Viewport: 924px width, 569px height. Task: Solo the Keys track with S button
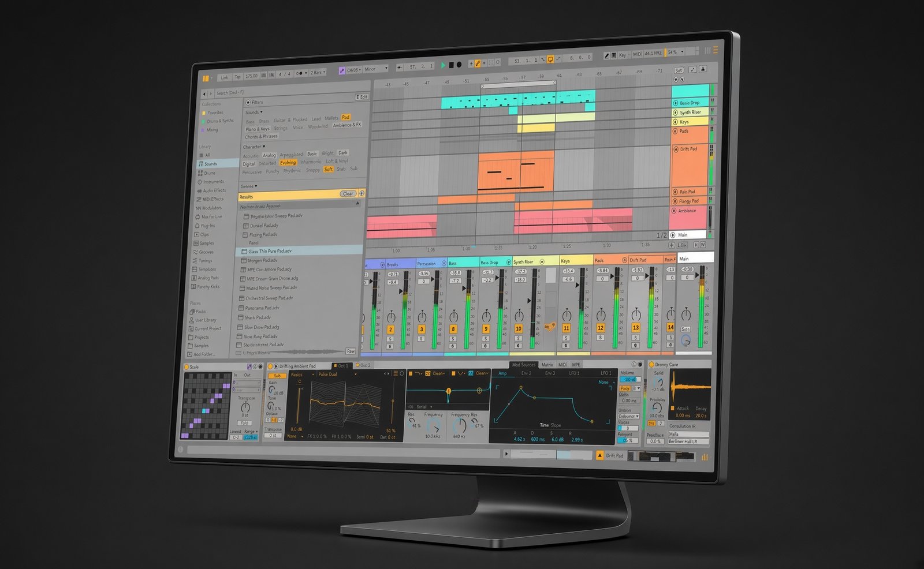(565, 338)
